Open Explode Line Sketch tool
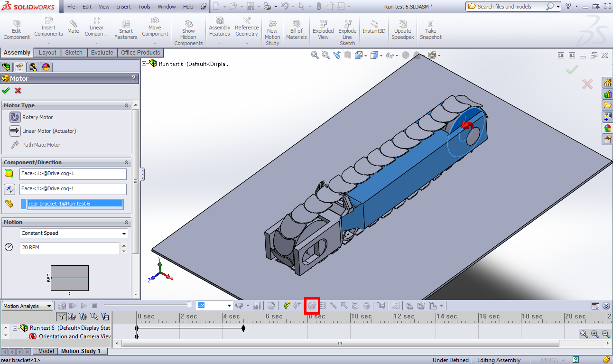Image resolution: width=613 pixels, height=364 pixels. pos(347,33)
